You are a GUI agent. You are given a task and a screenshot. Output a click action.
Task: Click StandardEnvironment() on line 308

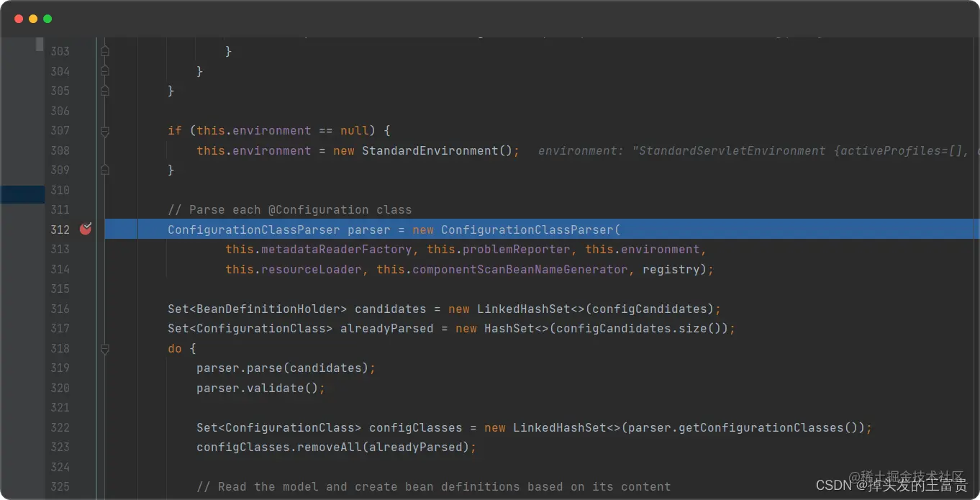(x=437, y=150)
